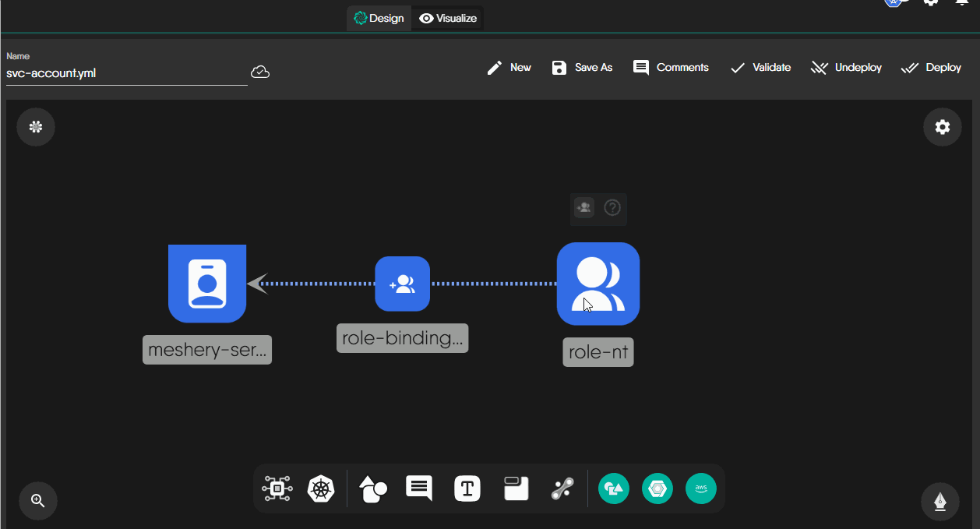Select the text tool in dock
This screenshot has width=980, height=529.
click(467, 488)
